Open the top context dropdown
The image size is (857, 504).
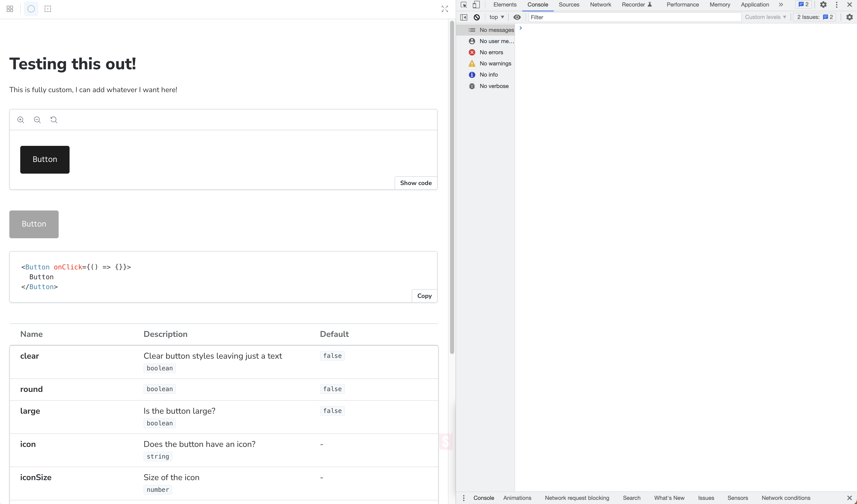496,17
